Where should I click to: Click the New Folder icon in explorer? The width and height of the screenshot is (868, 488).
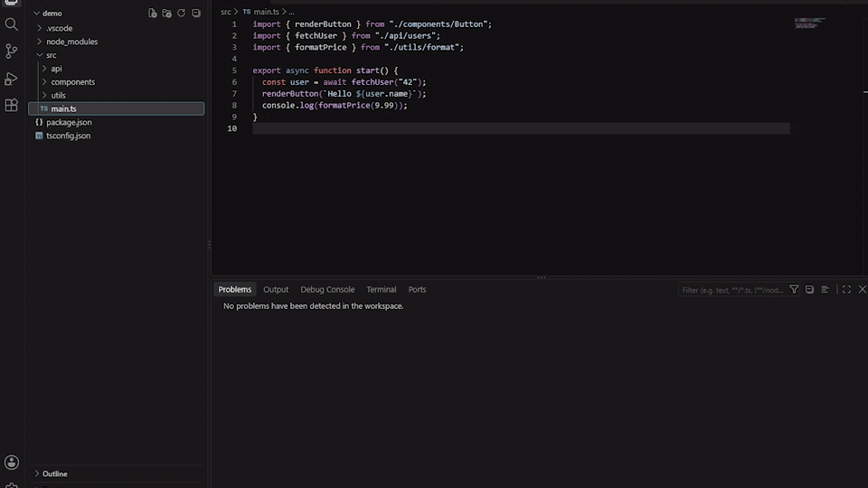[166, 13]
